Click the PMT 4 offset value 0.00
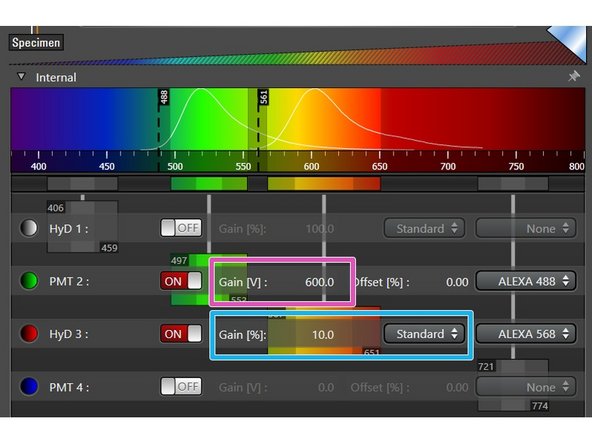 457,387
